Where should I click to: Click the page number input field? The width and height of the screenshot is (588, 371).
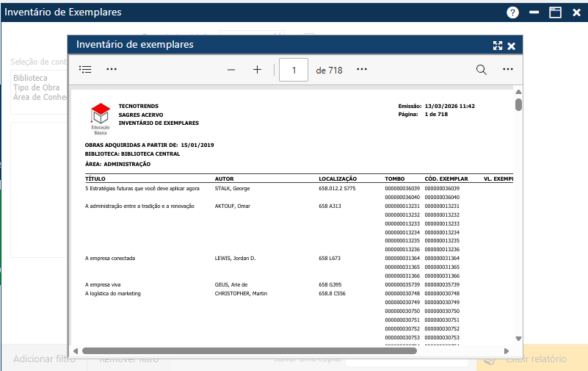click(x=295, y=71)
